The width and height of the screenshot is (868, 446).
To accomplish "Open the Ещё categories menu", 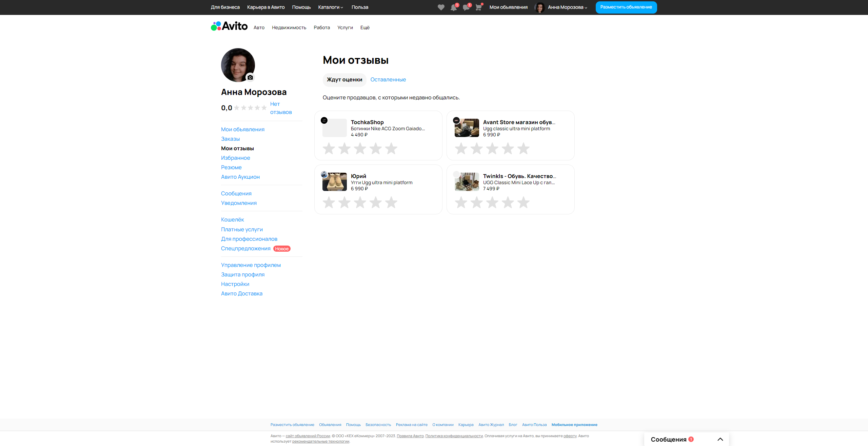I will click(365, 27).
